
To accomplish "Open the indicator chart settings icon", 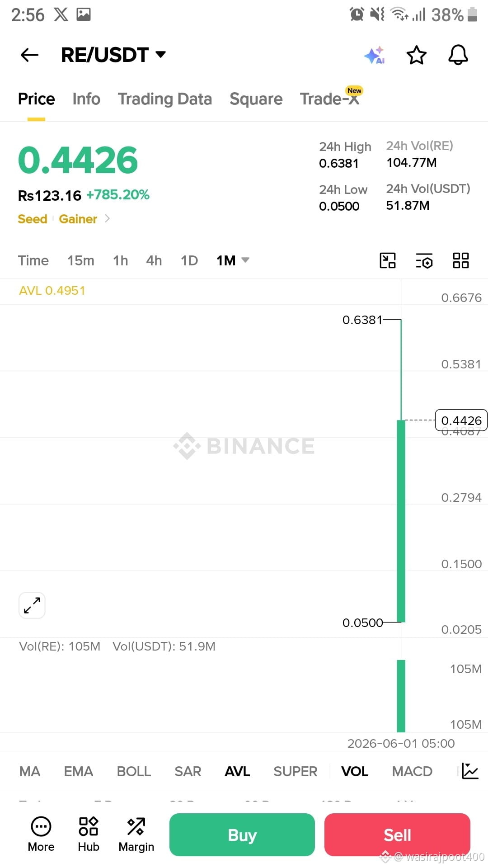I will [470, 771].
